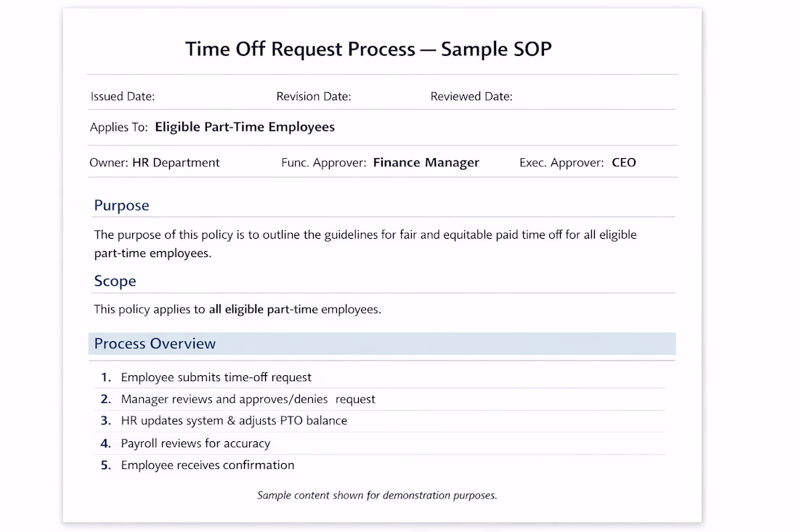Click 'Finance Manager' functional approver value
799x532 pixels.
(426, 163)
